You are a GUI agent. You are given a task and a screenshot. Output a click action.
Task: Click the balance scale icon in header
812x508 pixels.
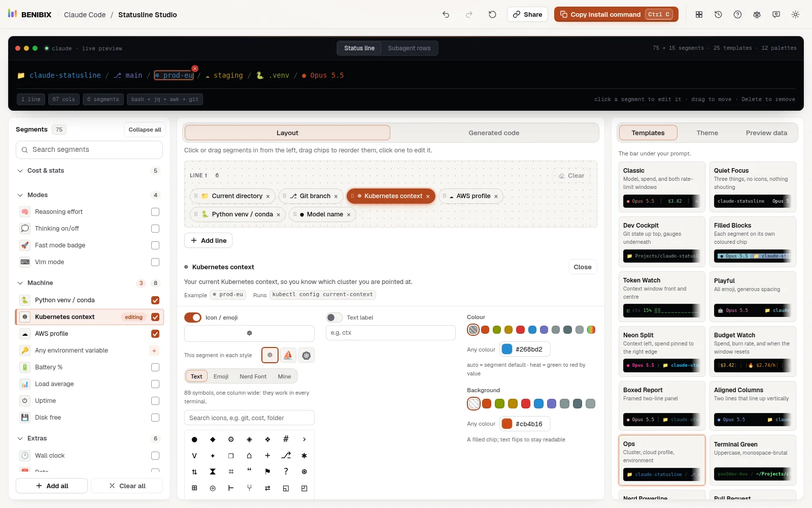coord(757,15)
